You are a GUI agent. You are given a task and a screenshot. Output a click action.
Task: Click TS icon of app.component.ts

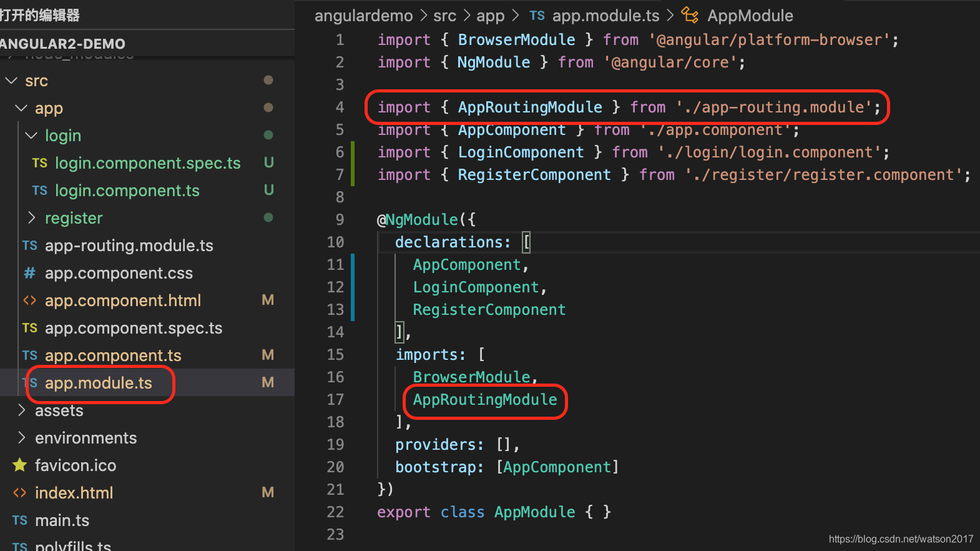30,355
